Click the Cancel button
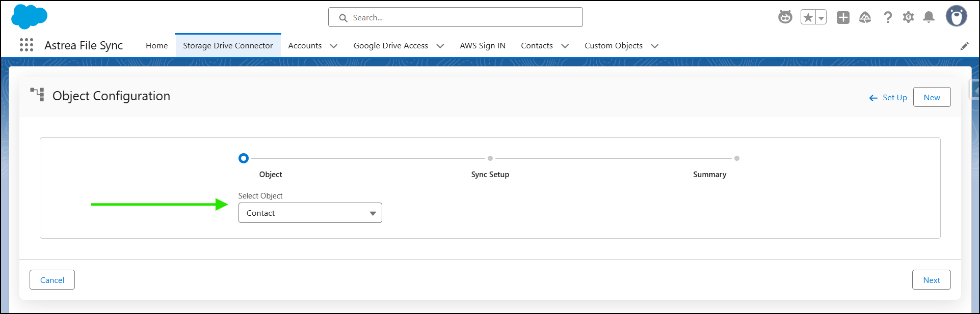 (52, 280)
